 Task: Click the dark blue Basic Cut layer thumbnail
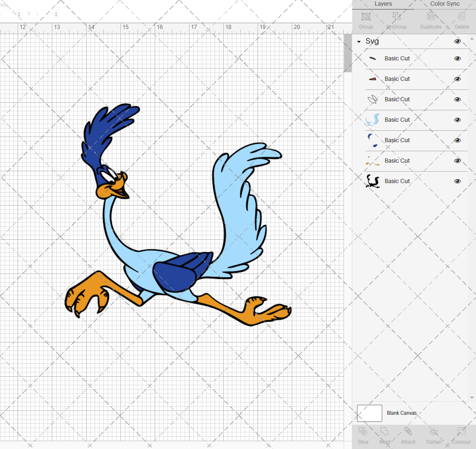pyautogui.click(x=373, y=140)
